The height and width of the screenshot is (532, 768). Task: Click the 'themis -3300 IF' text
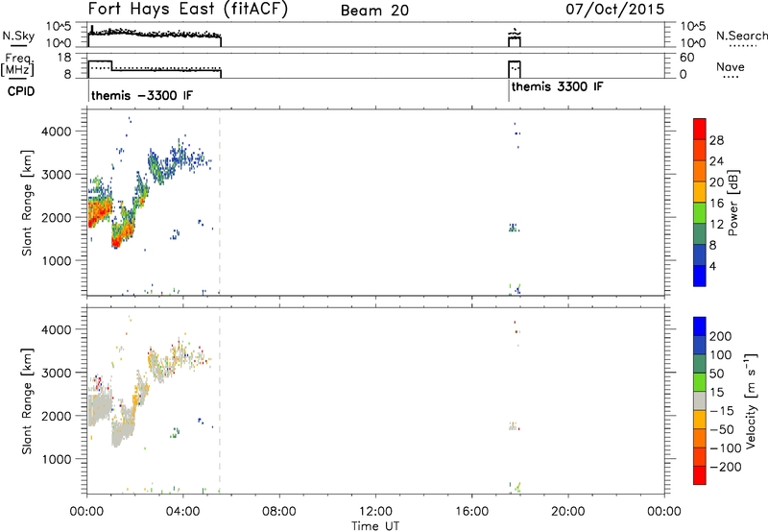[x=142, y=95]
